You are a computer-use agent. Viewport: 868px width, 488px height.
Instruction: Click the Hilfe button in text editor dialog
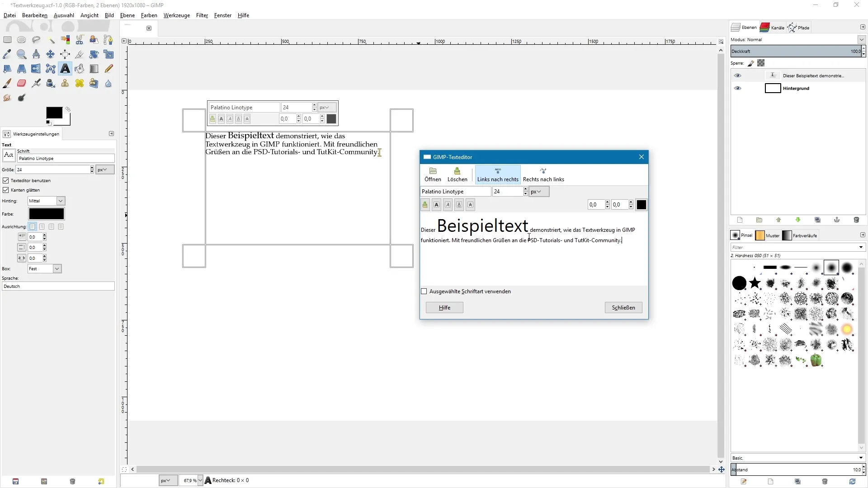pyautogui.click(x=444, y=308)
